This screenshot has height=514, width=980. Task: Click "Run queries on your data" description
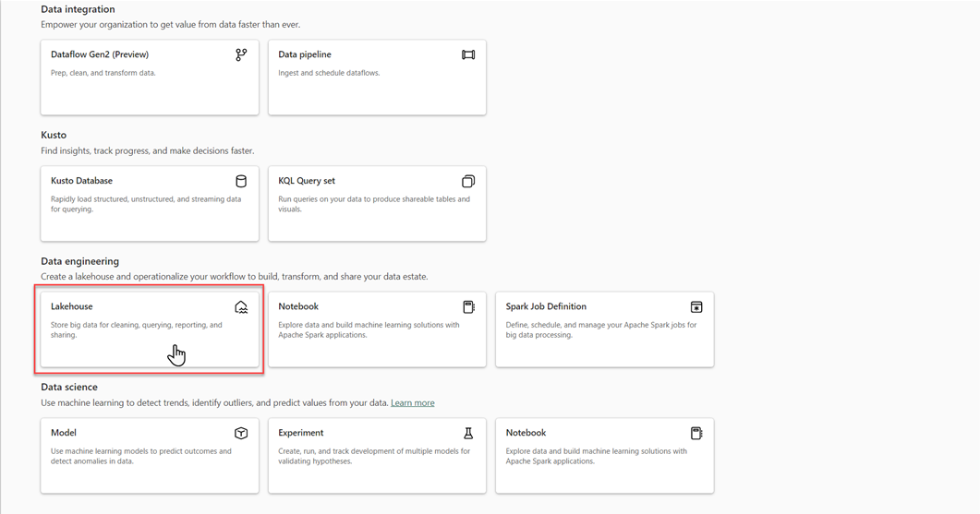click(374, 204)
